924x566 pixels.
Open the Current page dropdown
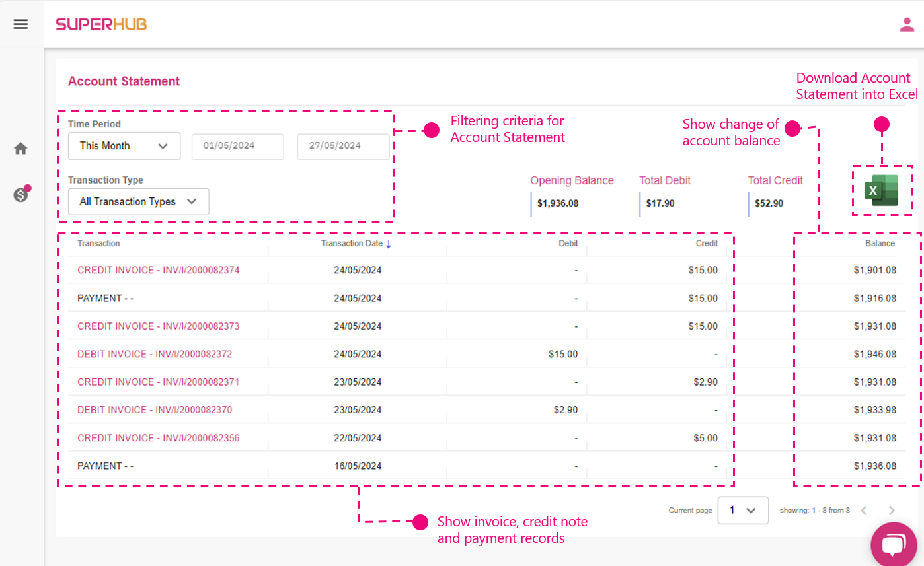tap(743, 510)
